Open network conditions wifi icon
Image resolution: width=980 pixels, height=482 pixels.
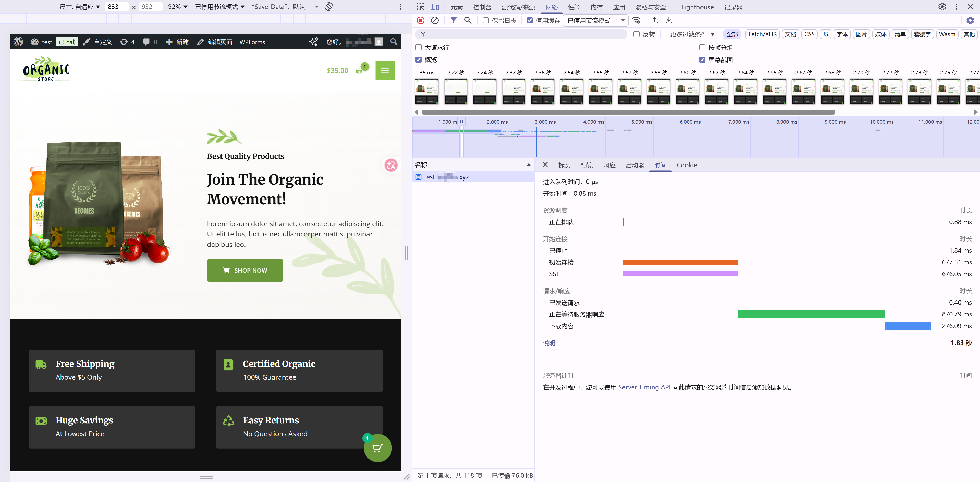tap(636, 20)
